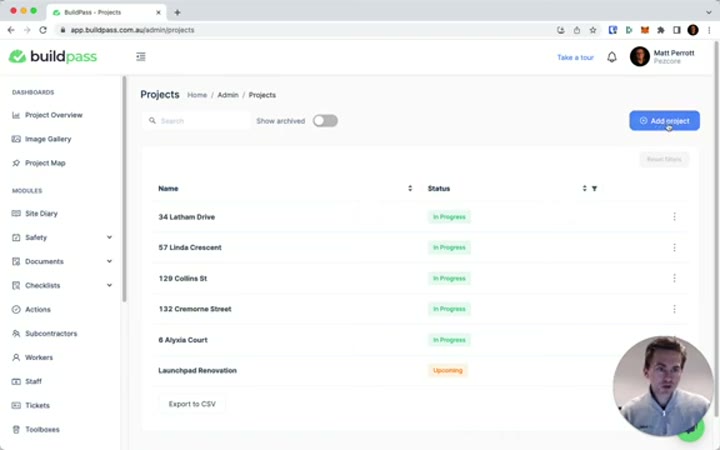Viewport: 720px width, 450px height.
Task: Click Add project button
Action: (x=664, y=121)
